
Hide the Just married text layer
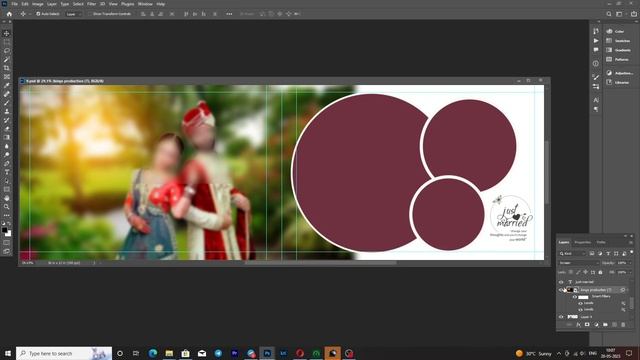point(561,282)
